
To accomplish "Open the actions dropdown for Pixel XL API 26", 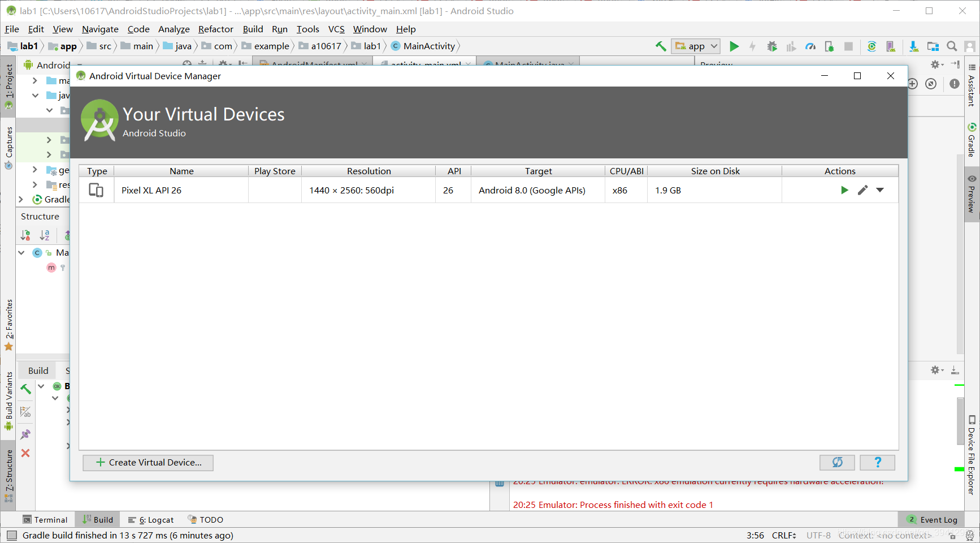I will click(x=880, y=190).
